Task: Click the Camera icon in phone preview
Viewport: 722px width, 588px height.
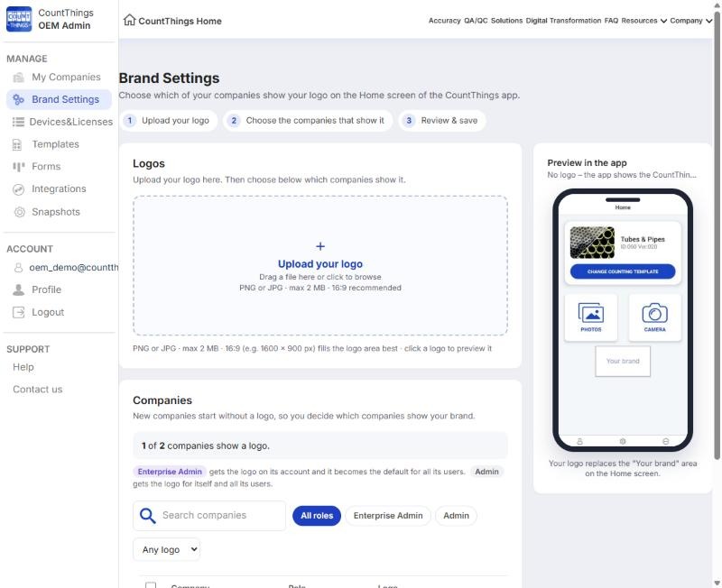Action: pos(654,313)
